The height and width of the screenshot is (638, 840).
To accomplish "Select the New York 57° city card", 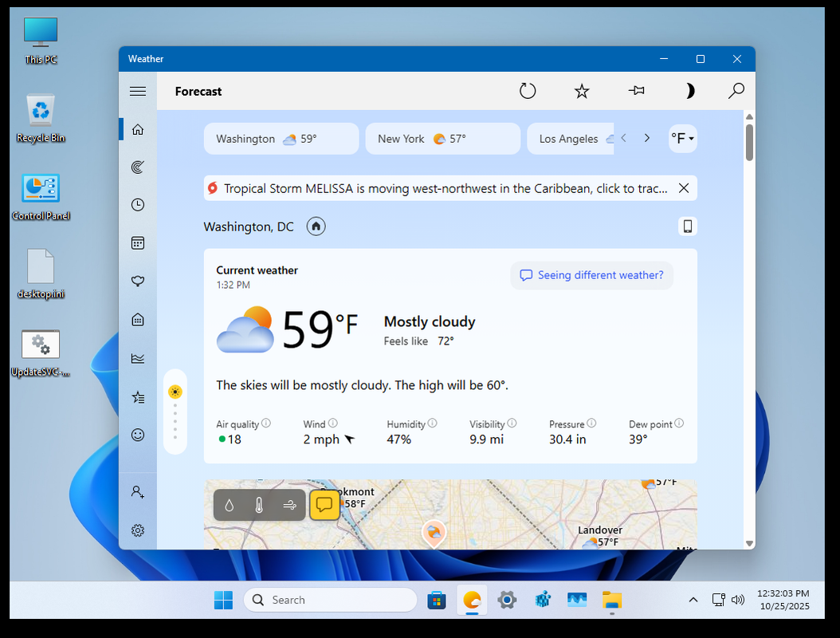I will pyautogui.click(x=442, y=139).
